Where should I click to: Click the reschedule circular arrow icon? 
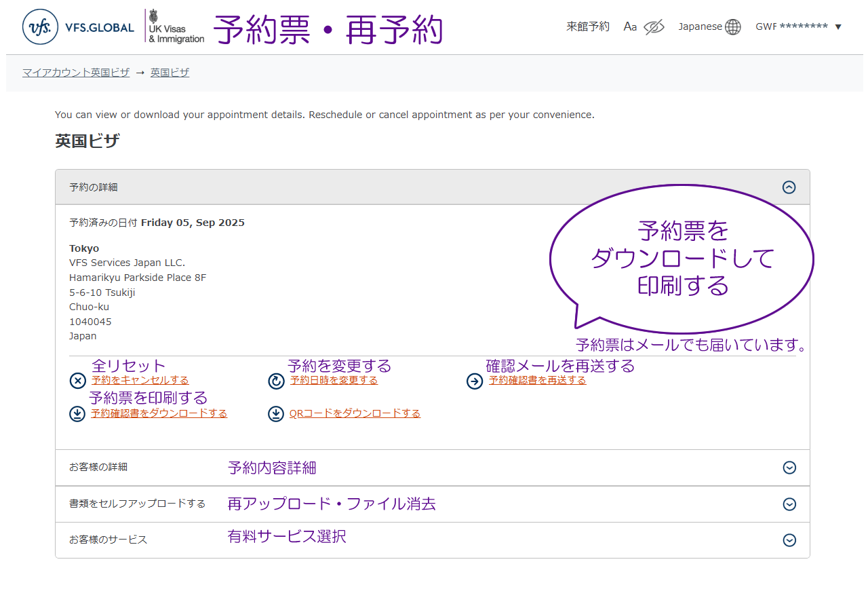point(276,381)
